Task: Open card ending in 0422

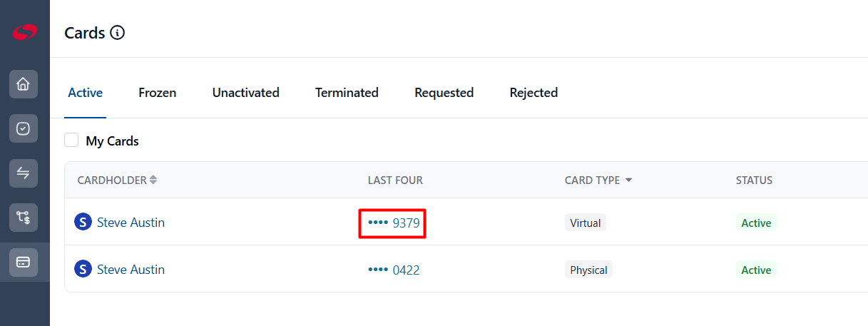Action: point(394,270)
